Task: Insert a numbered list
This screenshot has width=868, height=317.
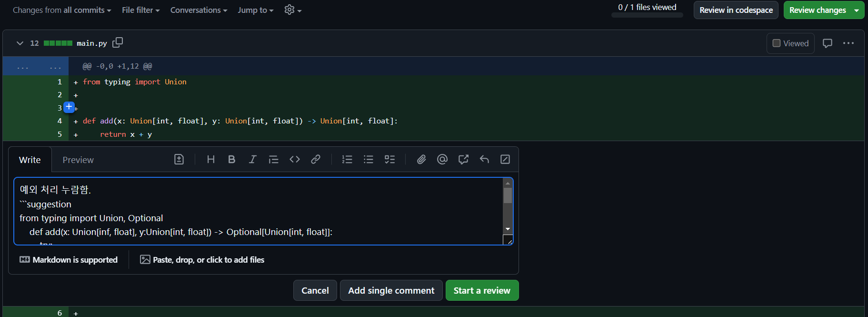Action: (347, 159)
